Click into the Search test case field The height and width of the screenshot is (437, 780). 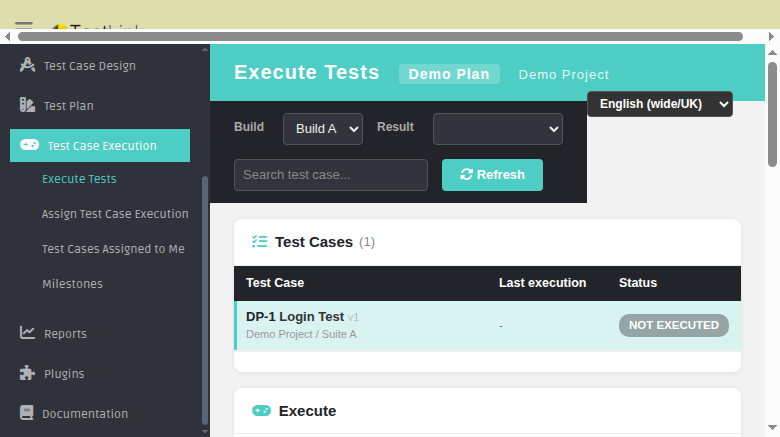click(331, 175)
